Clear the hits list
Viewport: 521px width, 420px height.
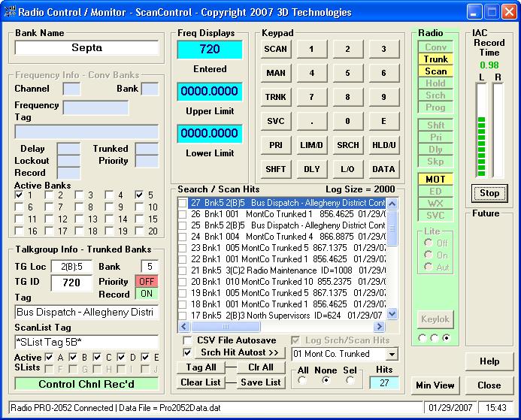(201, 382)
